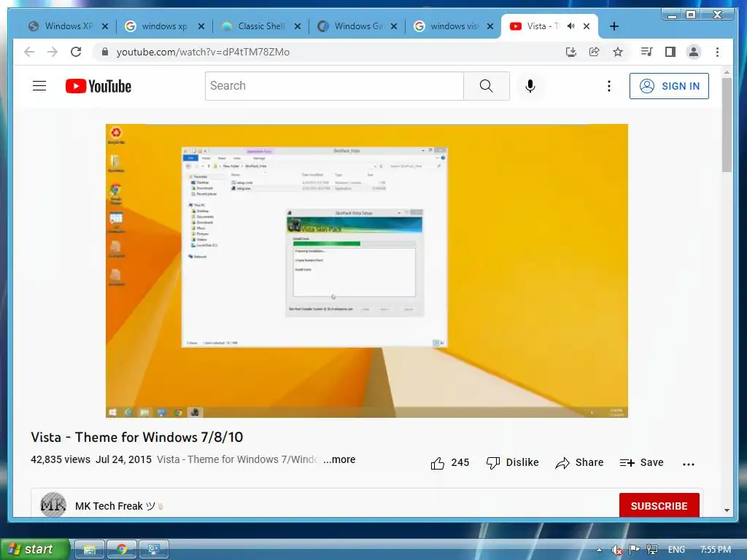Click the address bar URL
This screenshot has width=747, height=560.
tap(203, 52)
